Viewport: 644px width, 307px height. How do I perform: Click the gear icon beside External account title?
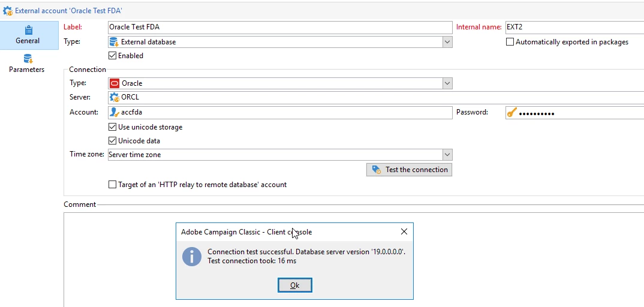point(7,11)
